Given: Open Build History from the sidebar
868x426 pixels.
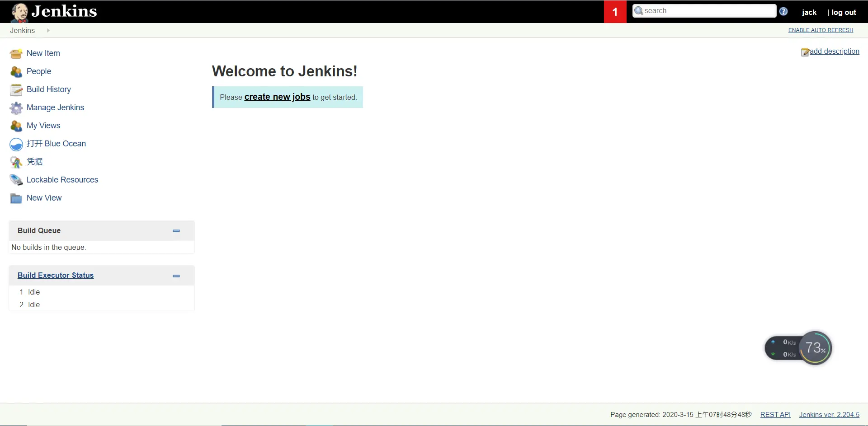Looking at the screenshot, I should click(49, 89).
